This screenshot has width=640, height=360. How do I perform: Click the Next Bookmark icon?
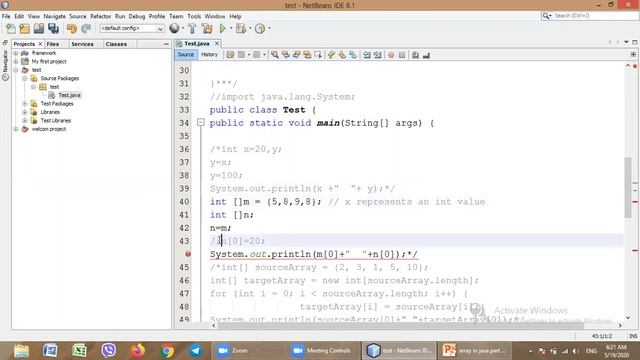pyautogui.click(x=342, y=55)
